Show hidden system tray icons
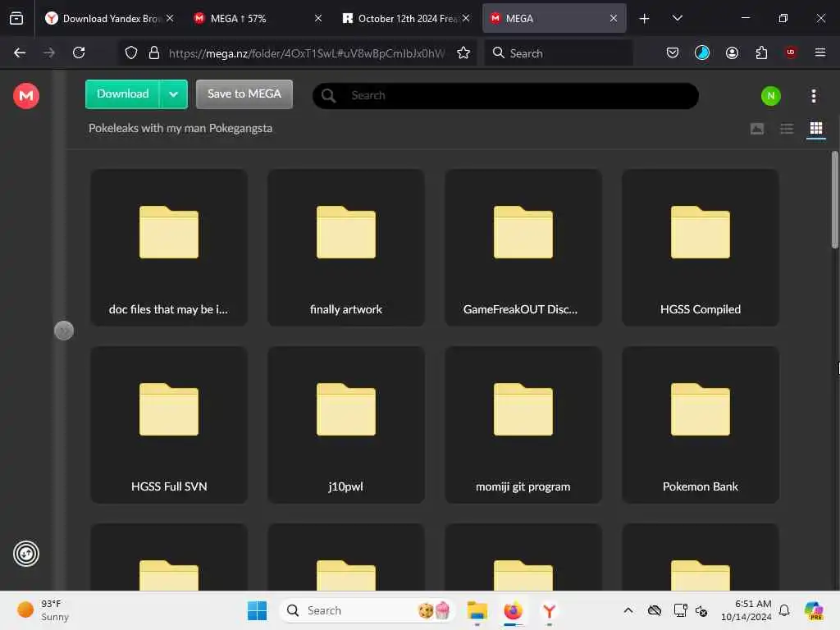 coord(628,610)
